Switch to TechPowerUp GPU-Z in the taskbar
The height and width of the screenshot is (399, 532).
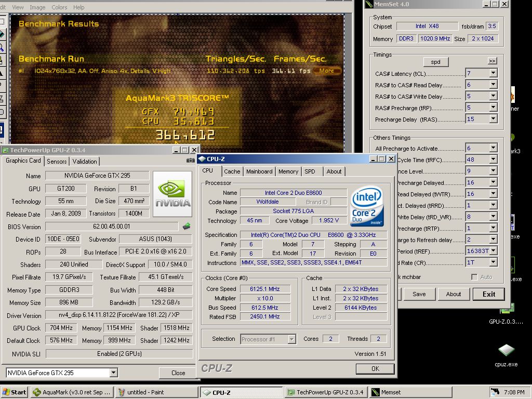pyautogui.click(x=326, y=392)
